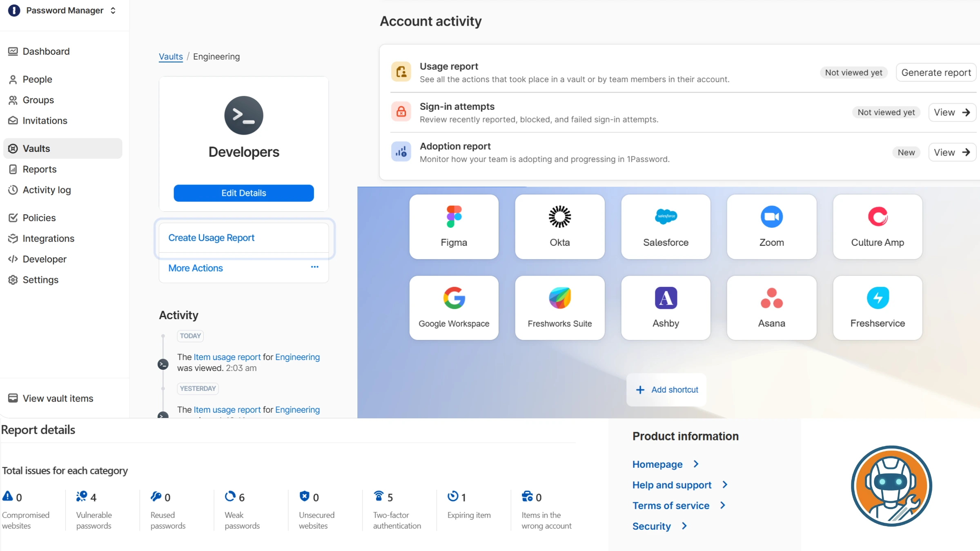
Task: Expand the Homepage chevron under Product information
Action: click(x=695, y=464)
